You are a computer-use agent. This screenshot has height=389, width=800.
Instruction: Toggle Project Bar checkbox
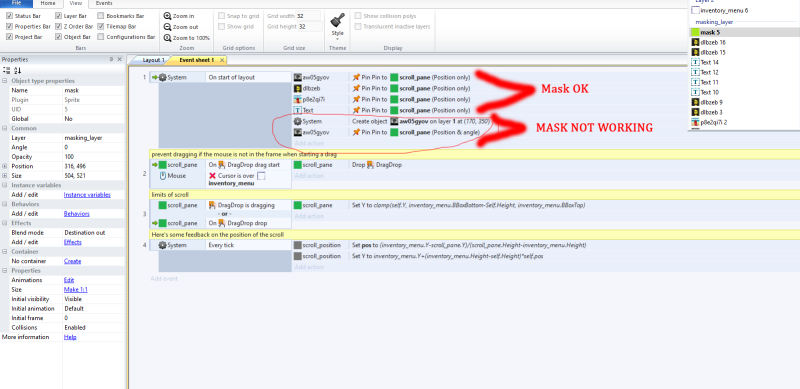point(10,37)
